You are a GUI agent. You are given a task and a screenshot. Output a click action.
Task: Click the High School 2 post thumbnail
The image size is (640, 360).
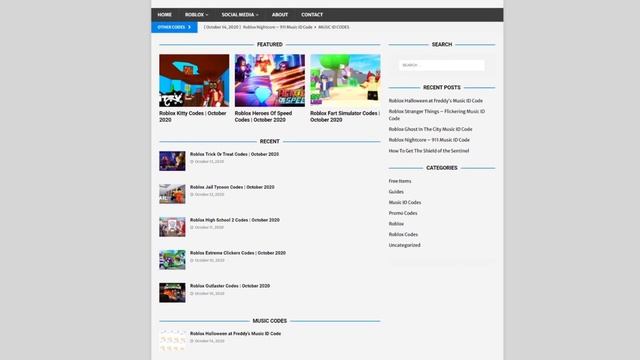[172, 227]
